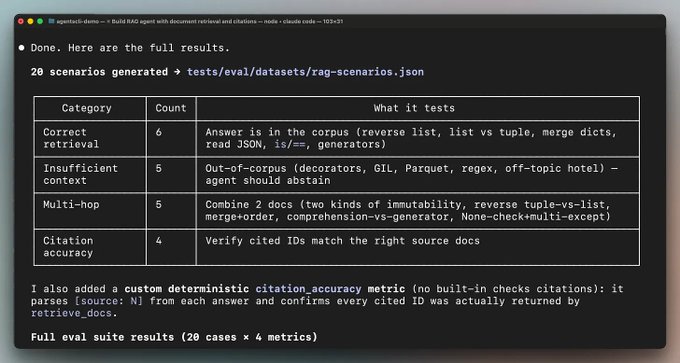Click the "Citation accuracy" row label

68,247
